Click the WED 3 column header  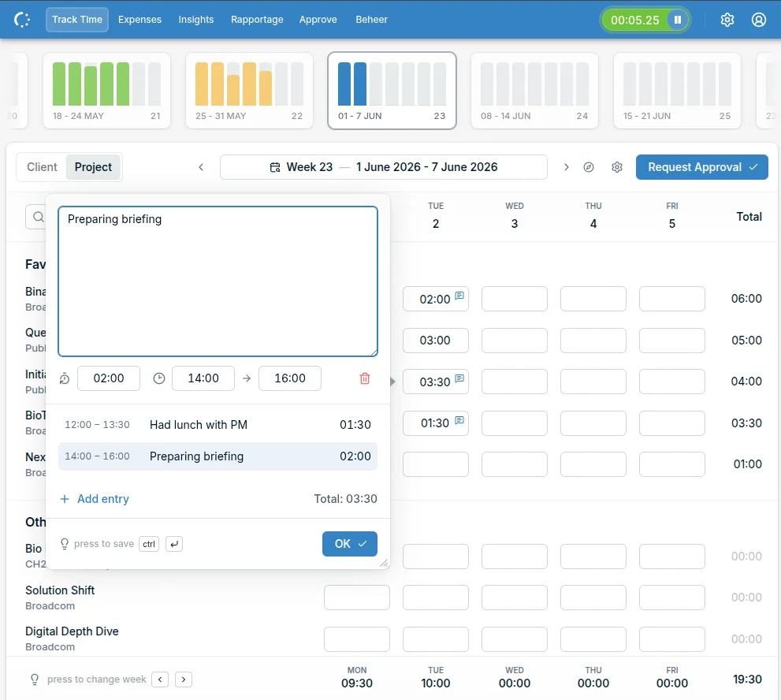(x=515, y=216)
